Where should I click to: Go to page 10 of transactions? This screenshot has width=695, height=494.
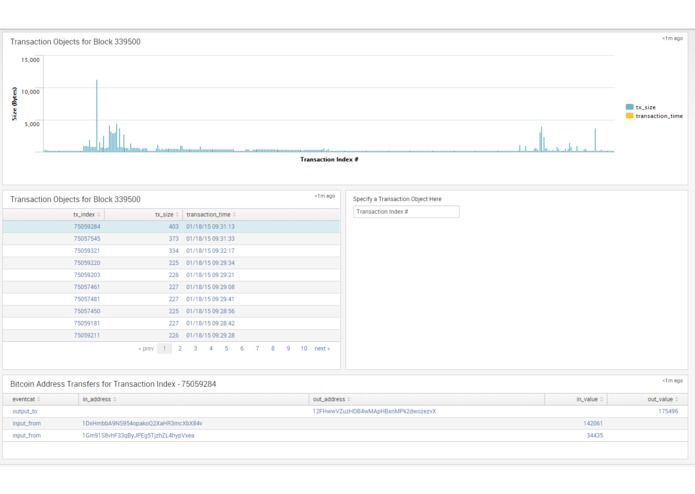coord(304,349)
